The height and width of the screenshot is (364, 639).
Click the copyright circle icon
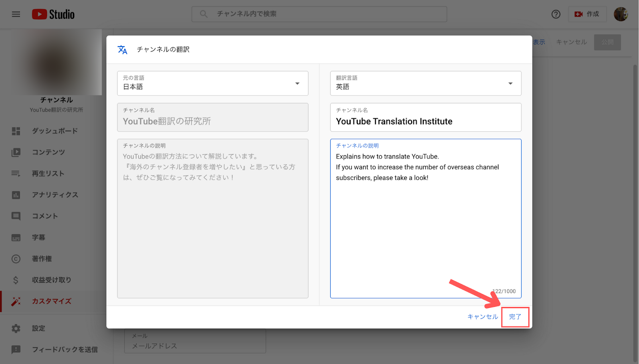(16, 259)
